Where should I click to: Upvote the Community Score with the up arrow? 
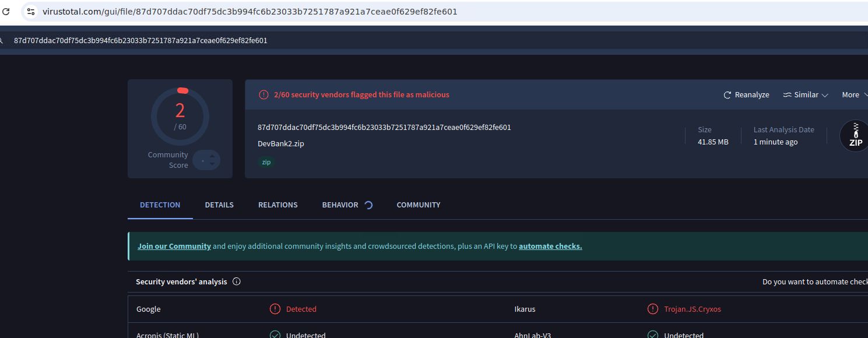(212, 155)
